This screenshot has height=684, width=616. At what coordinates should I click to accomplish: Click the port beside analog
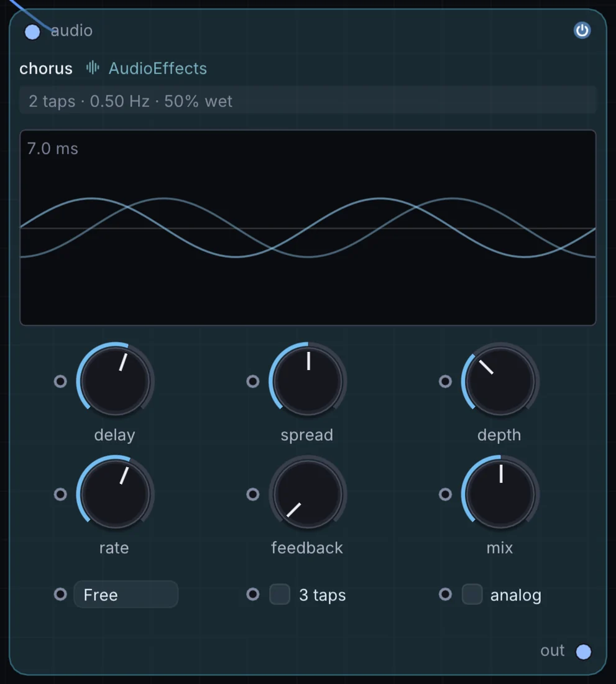tap(445, 594)
